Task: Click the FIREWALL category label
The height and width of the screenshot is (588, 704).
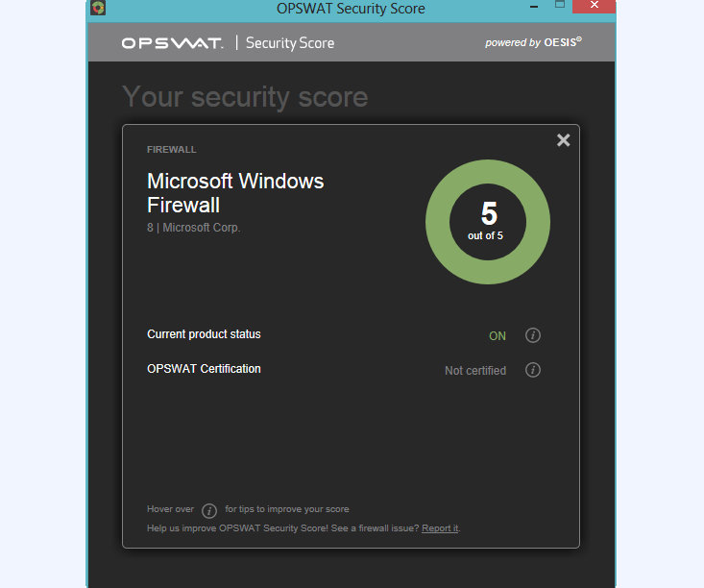Action: (172, 150)
